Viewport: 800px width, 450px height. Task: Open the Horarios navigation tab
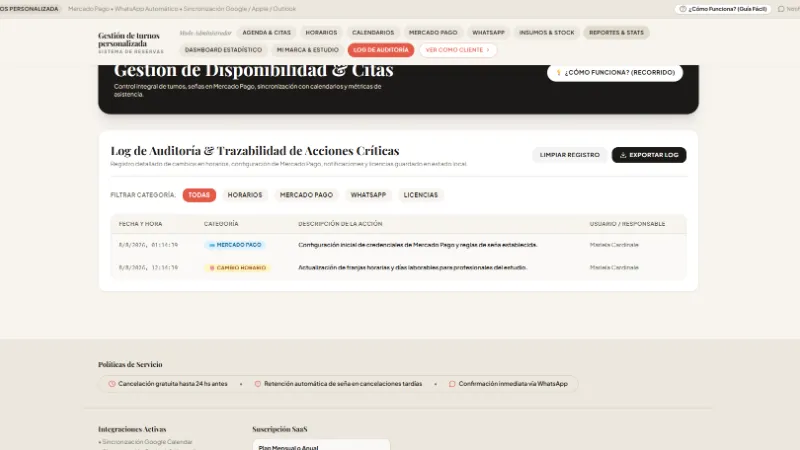[321, 33]
